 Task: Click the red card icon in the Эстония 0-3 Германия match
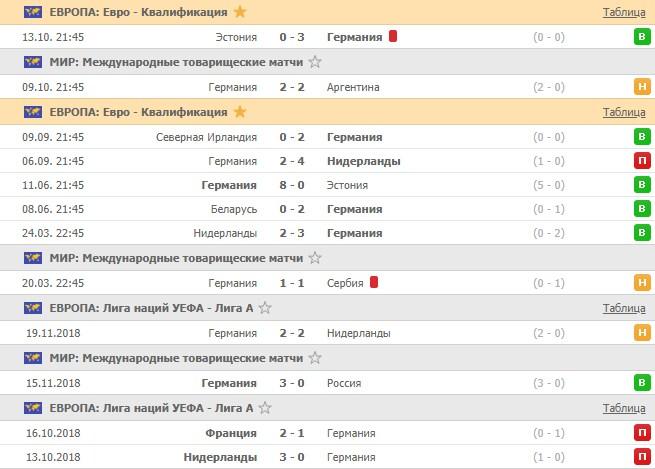(393, 37)
